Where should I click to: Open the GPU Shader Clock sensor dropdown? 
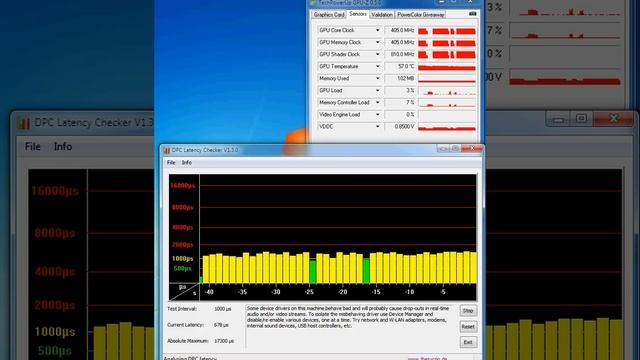377,54
